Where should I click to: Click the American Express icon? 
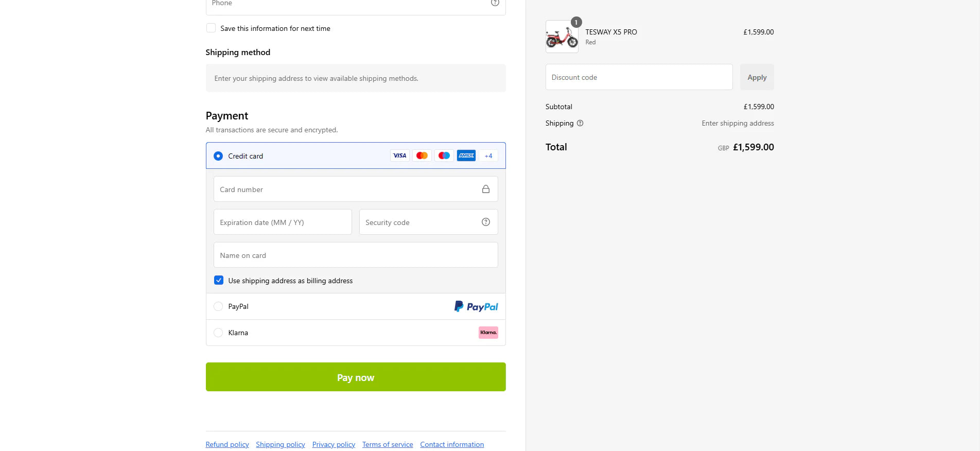click(466, 155)
